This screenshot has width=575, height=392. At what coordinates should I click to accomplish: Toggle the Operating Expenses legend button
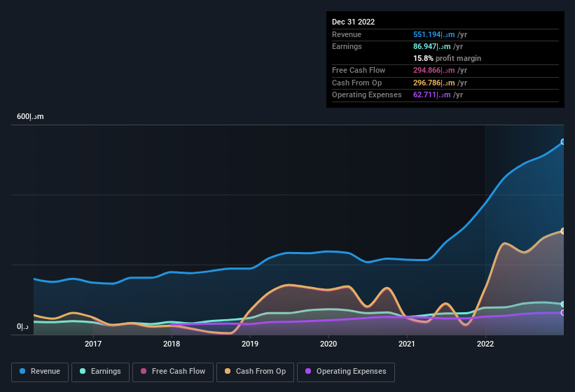click(346, 372)
